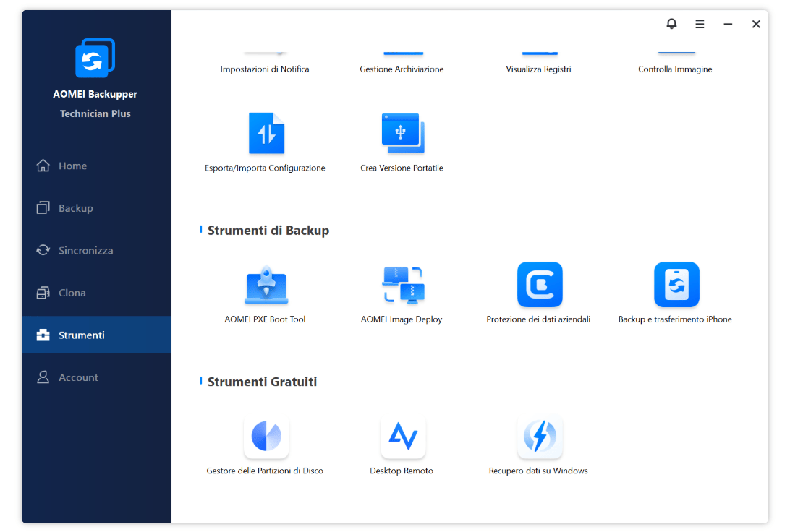Open Backup e trasferimento iPhone icon

pos(676,284)
